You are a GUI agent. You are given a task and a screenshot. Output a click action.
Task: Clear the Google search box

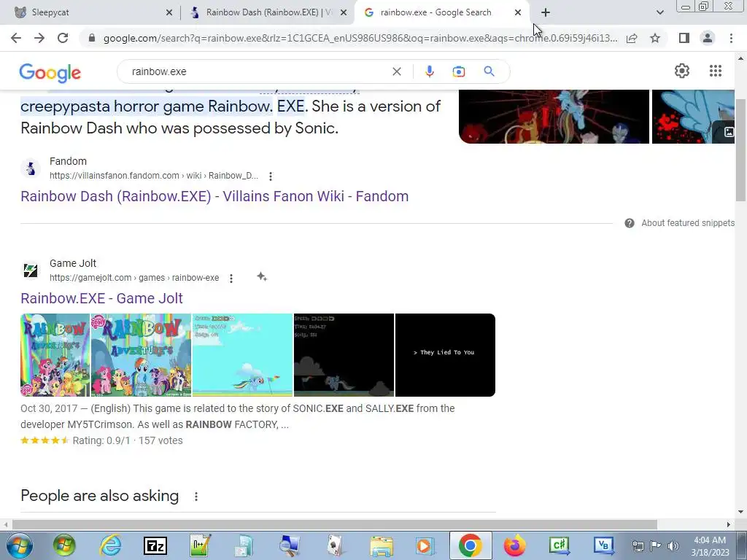tap(396, 71)
